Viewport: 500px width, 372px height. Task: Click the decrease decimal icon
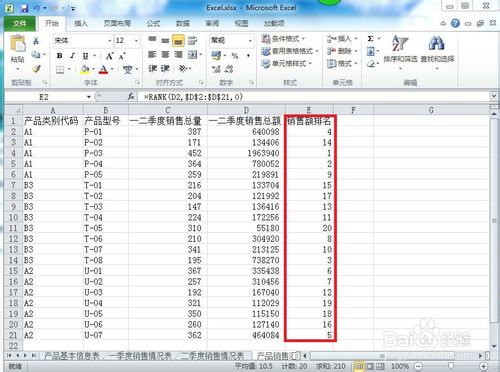(x=229, y=69)
